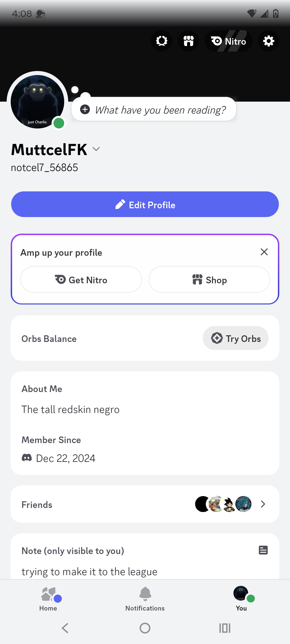Open Android recent apps button
The height and width of the screenshot is (644, 290).
coord(224,628)
